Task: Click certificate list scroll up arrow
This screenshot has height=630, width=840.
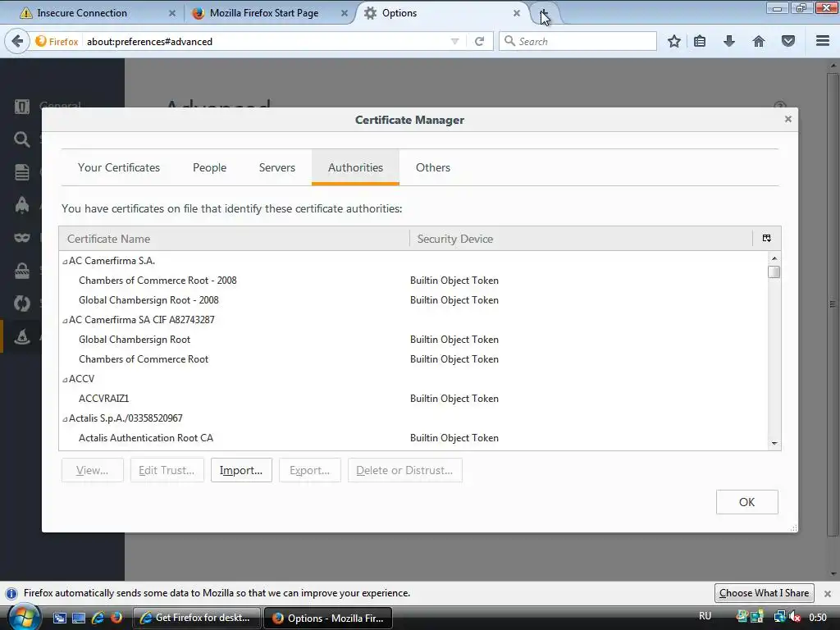Action: click(774, 258)
